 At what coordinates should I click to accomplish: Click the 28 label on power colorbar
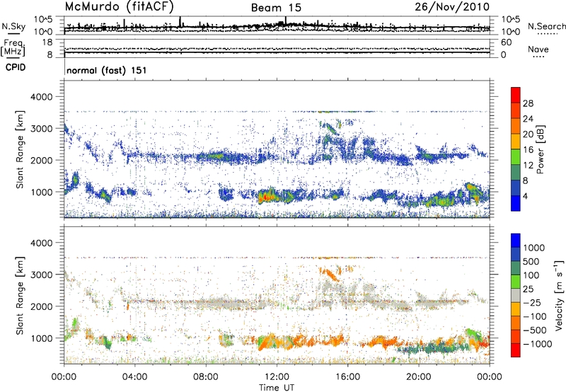point(528,103)
